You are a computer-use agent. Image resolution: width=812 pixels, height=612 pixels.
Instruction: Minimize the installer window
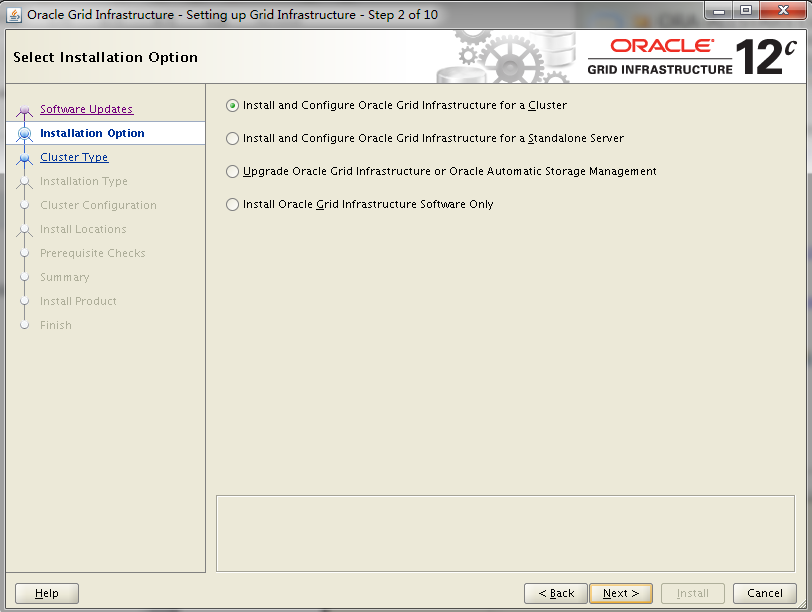point(719,11)
